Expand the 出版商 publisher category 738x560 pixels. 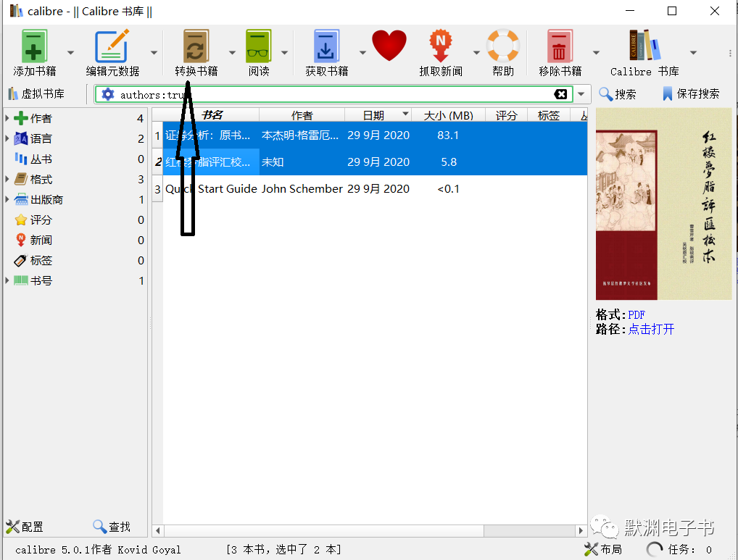[x=7, y=199]
